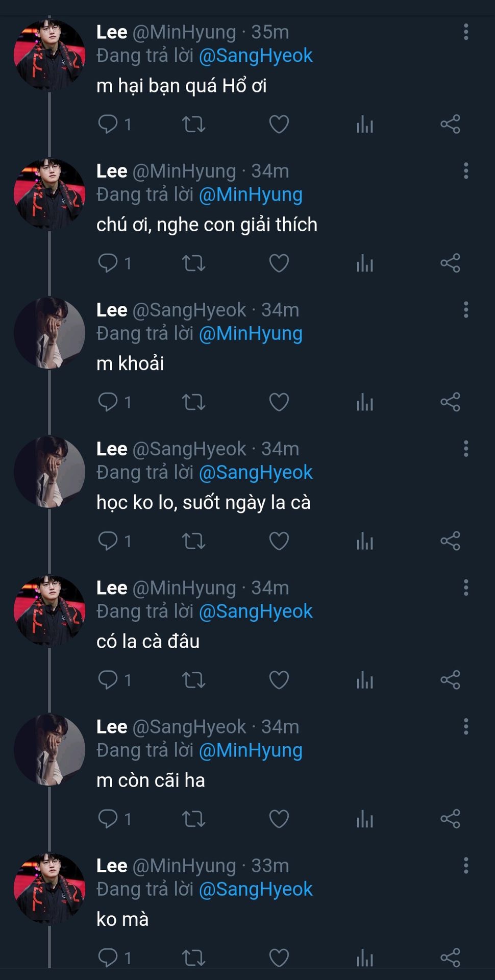Viewport: 495px width, 980px height.
Task: Open @MinHyung mention above "m khoải"
Action: (x=250, y=333)
